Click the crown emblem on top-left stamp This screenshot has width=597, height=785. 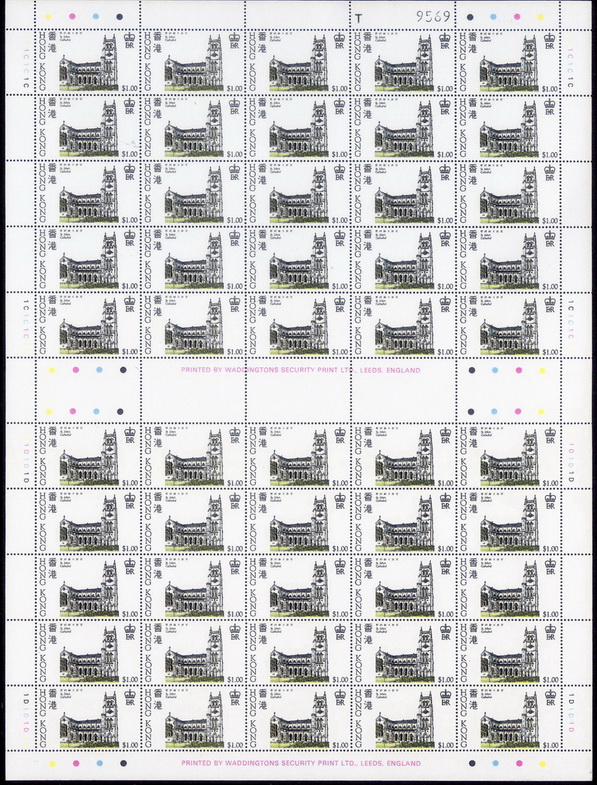click(130, 38)
